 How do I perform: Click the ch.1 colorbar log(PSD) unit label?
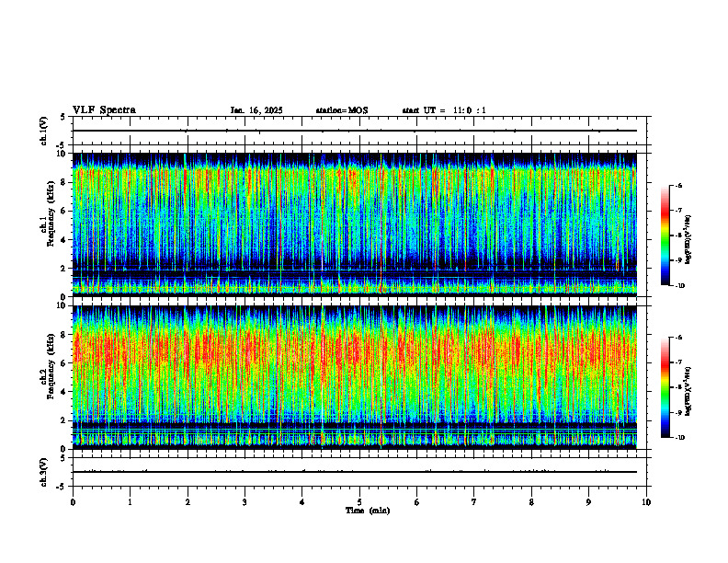tap(688, 239)
